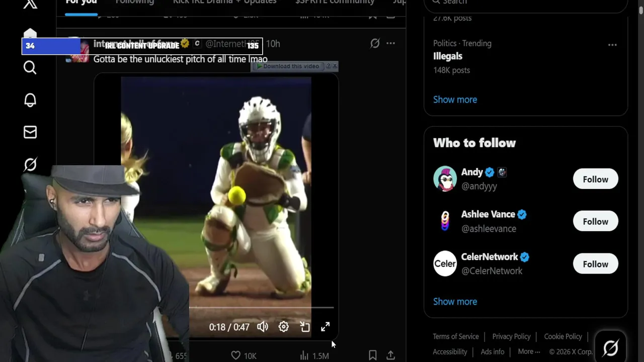Open more options for Illegals trend

coord(612,45)
